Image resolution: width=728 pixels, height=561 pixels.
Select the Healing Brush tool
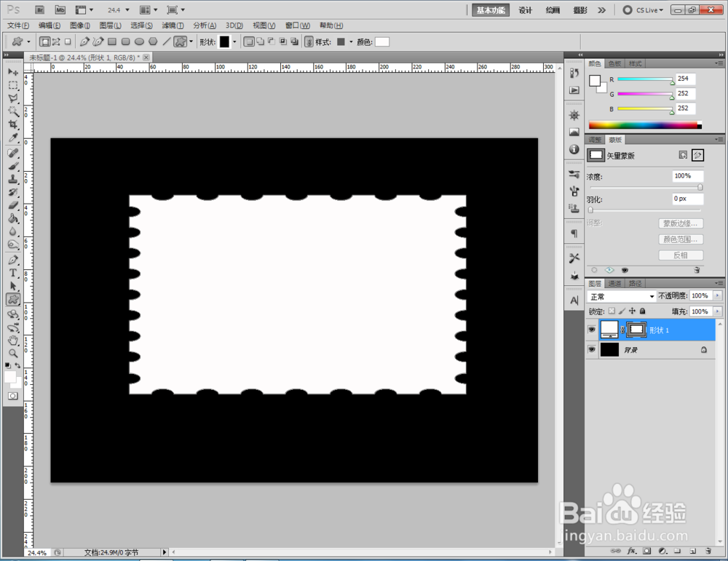pyautogui.click(x=13, y=153)
